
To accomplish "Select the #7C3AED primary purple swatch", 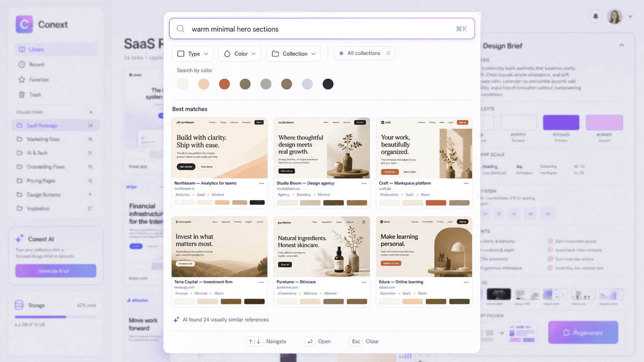I will 561,122.
